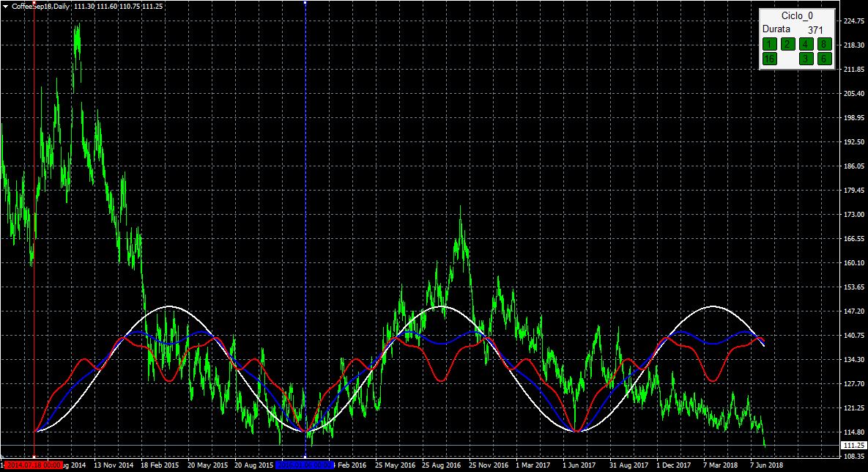The width and height of the screenshot is (868, 472).
Task: Click the Ciclo_0 panel title
Action: pyautogui.click(x=797, y=15)
